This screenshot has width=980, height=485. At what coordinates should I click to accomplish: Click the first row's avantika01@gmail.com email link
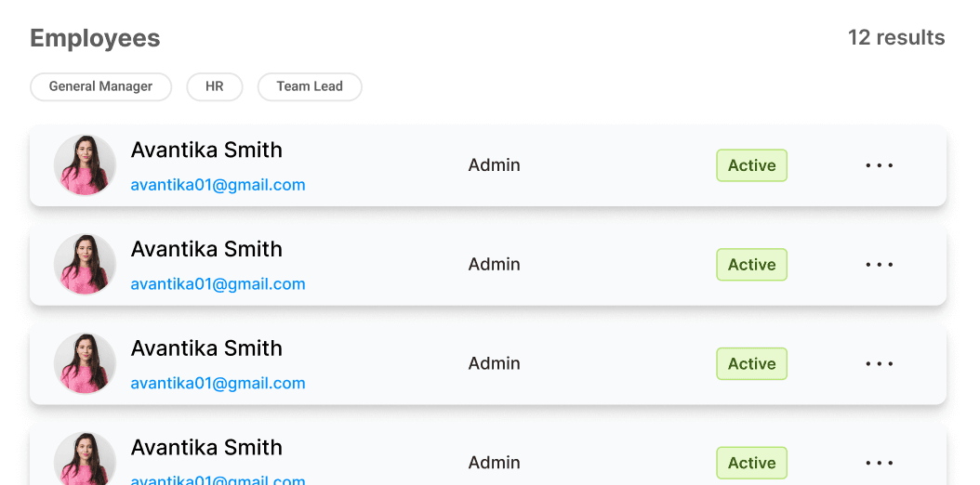(218, 185)
